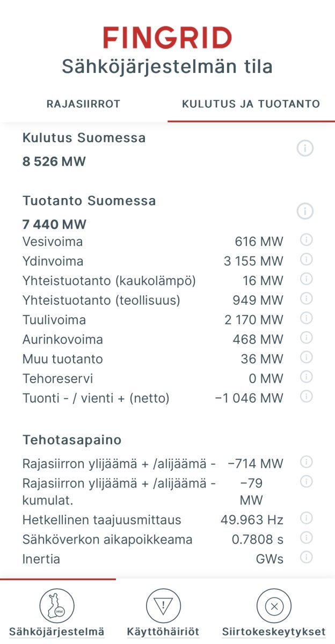This screenshot has height=644, width=335.
Task: Open Sähköjärjestelmä Finland map view
Action: (56, 608)
